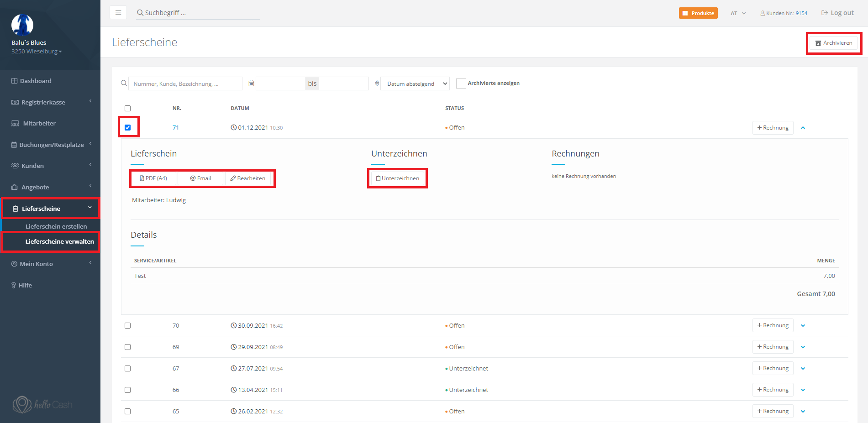
Task: Open delivery note number 71 link
Action: pyautogui.click(x=176, y=128)
